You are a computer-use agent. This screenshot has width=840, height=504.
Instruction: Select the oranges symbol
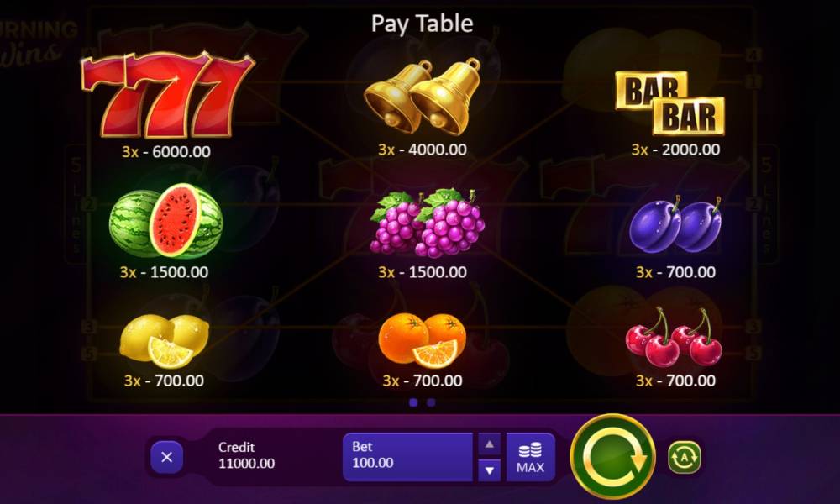[423, 340]
